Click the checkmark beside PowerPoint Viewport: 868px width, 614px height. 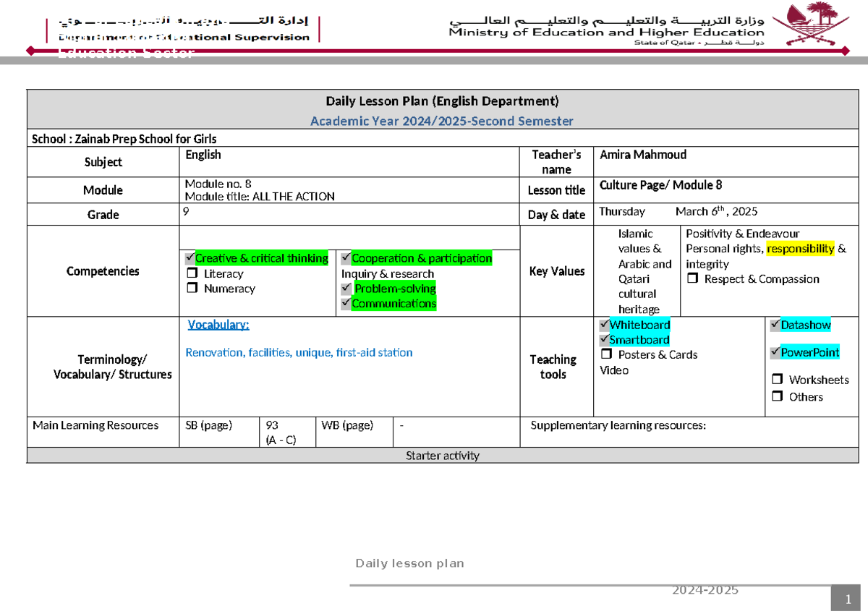click(x=775, y=352)
